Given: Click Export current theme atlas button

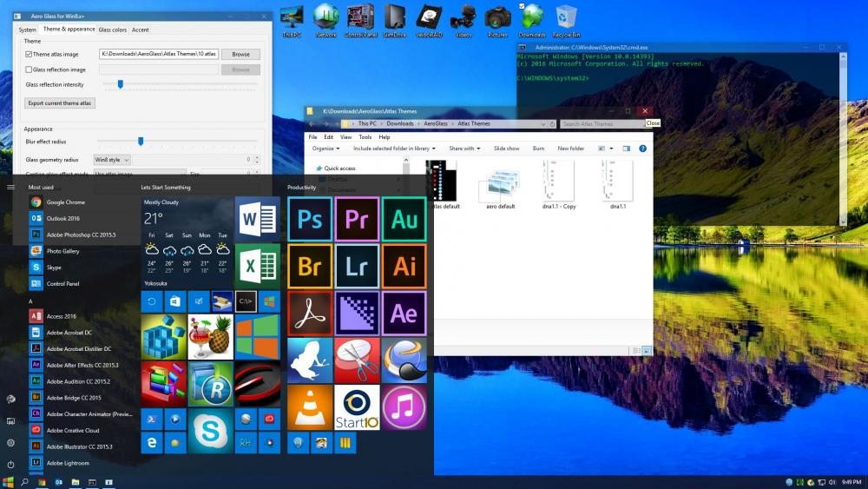Looking at the screenshot, I should click(60, 103).
